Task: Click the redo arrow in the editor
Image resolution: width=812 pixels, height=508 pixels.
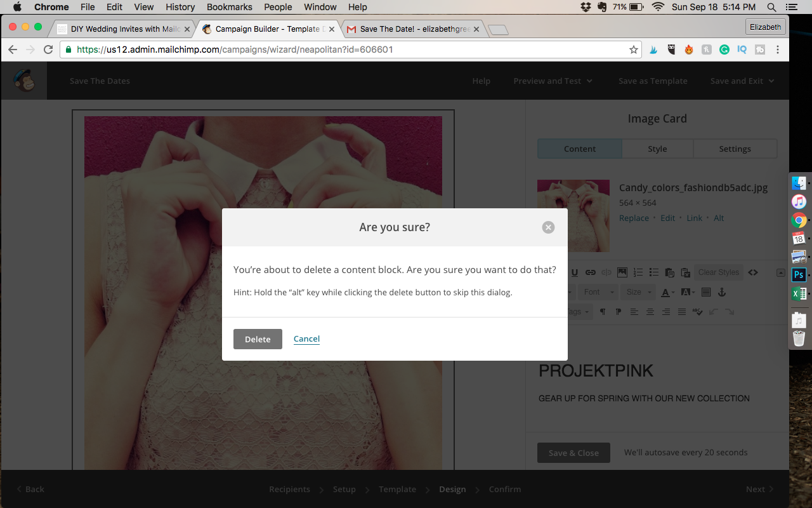Action: 730,312
